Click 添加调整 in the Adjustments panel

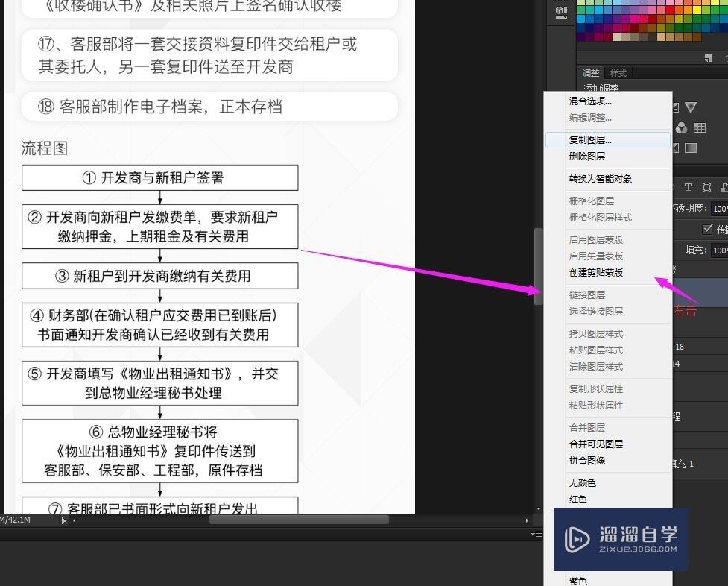tap(600, 87)
